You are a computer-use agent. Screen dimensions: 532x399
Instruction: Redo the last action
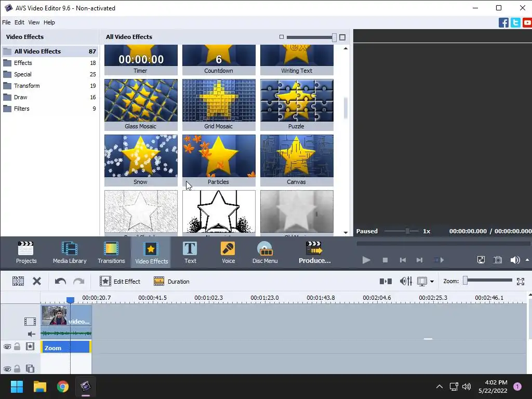pyautogui.click(x=79, y=281)
